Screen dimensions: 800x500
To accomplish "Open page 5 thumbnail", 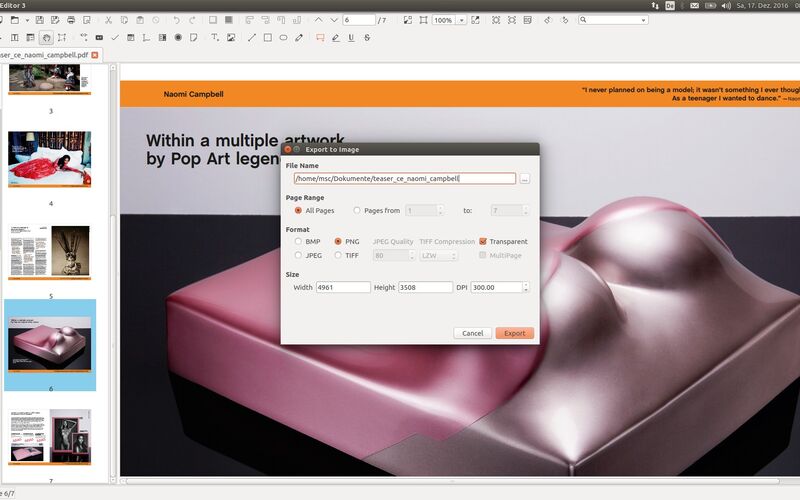I will click(49, 253).
